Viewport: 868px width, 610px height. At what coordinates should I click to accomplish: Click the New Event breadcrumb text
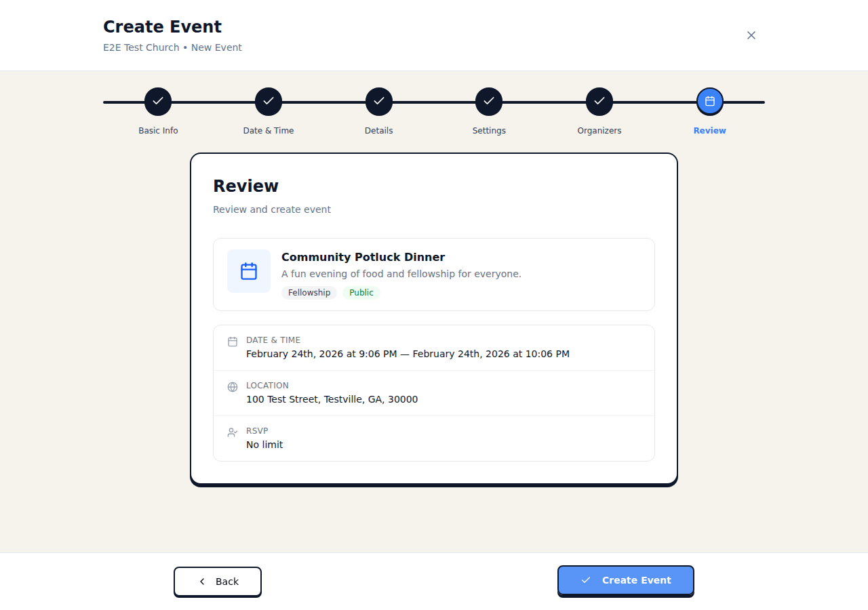[216, 47]
